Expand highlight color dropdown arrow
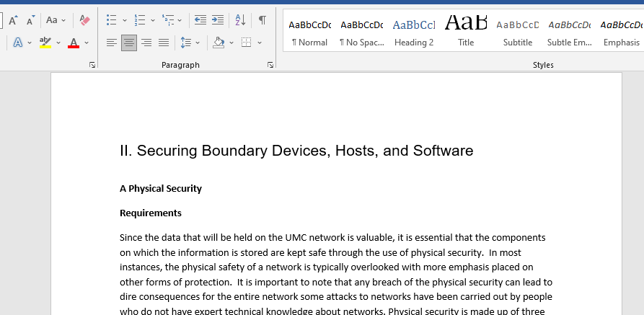The height and width of the screenshot is (315, 644). 58,43
